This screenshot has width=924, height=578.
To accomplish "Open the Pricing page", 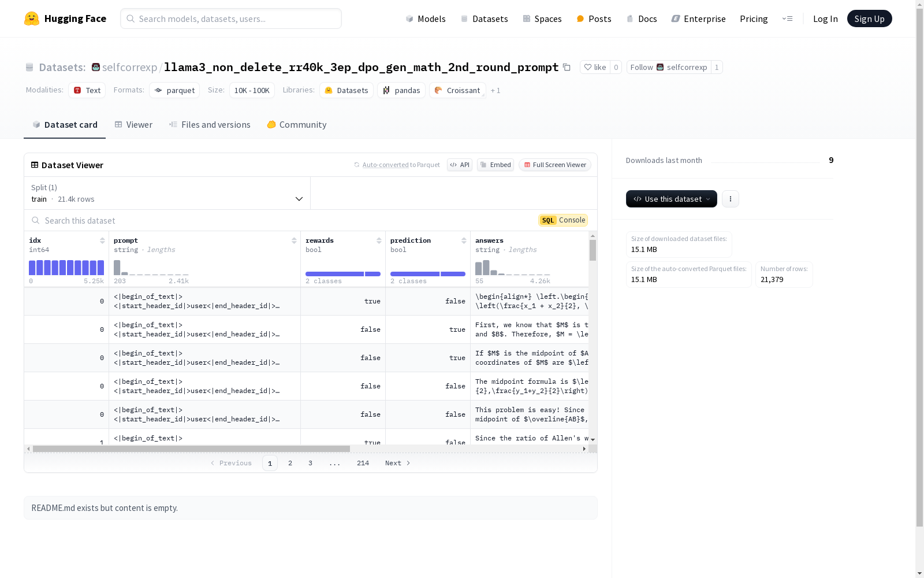I will point(754,18).
